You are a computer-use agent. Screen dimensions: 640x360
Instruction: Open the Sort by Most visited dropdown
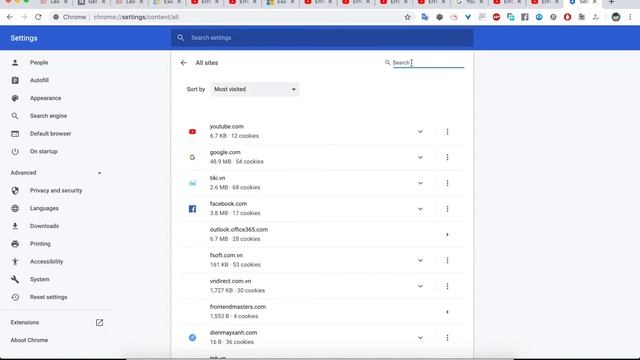[x=255, y=89]
